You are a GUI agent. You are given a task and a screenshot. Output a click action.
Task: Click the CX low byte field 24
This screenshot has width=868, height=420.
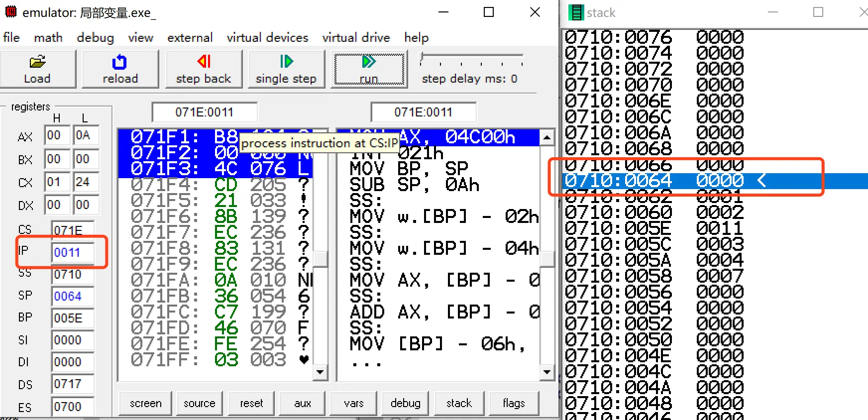[86, 182]
